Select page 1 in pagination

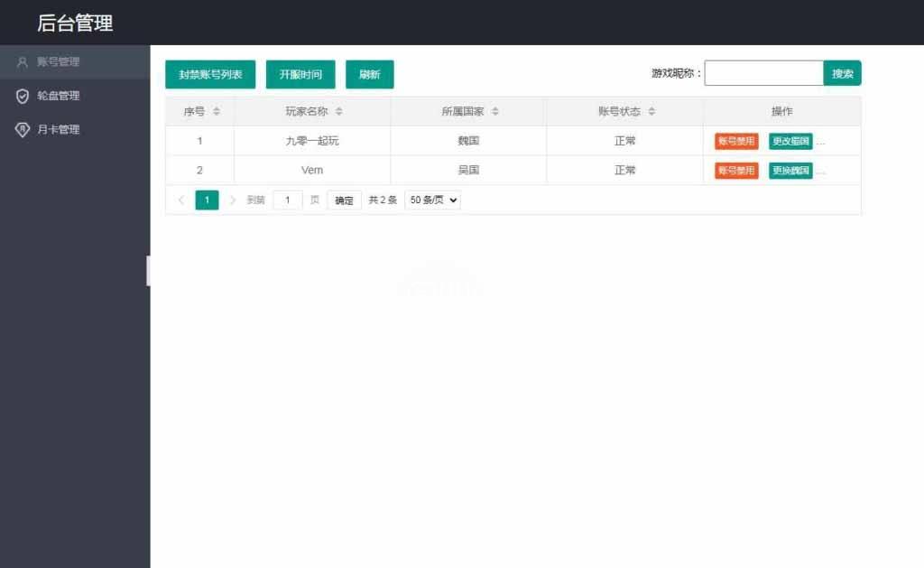tap(207, 200)
